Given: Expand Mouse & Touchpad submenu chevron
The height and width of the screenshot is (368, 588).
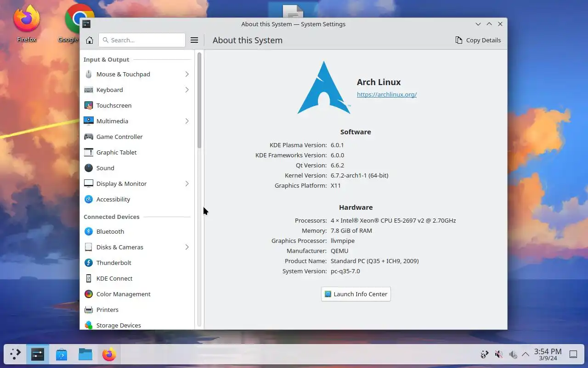Looking at the screenshot, I should click(187, 74).
